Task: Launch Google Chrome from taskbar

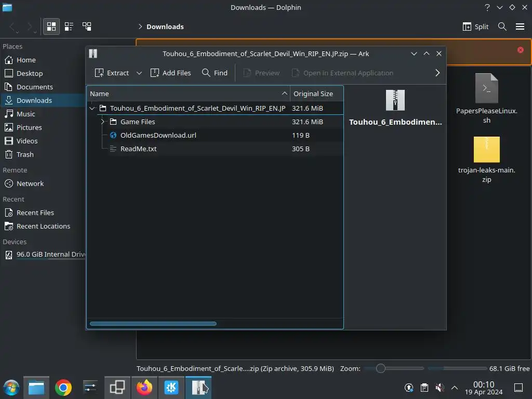Action: [63, 388]
